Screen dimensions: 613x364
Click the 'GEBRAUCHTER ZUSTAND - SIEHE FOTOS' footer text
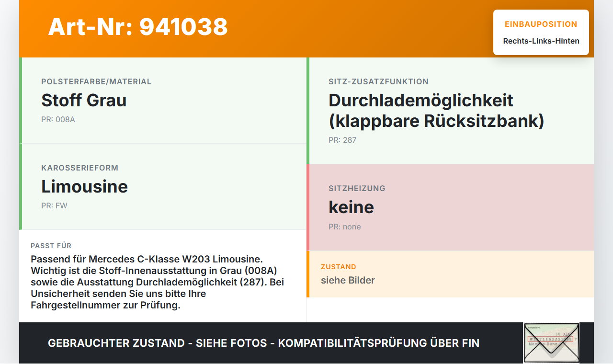pyautogui.click(x=263, y=343)
